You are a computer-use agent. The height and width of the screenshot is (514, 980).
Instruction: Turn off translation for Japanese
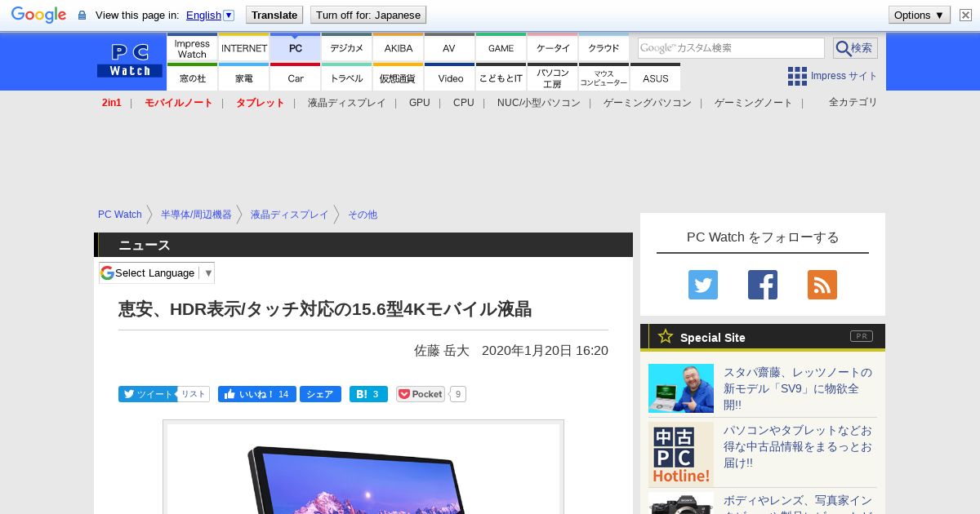coord(368,15)
